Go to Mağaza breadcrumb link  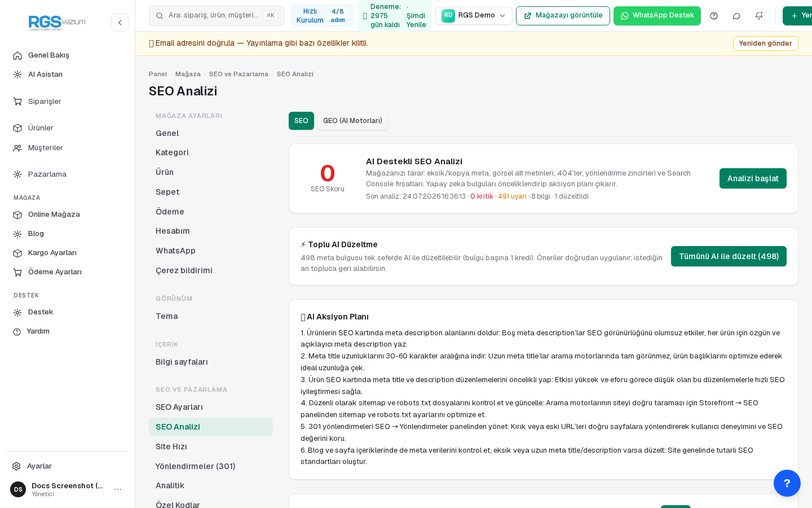[x=188, y=74]
